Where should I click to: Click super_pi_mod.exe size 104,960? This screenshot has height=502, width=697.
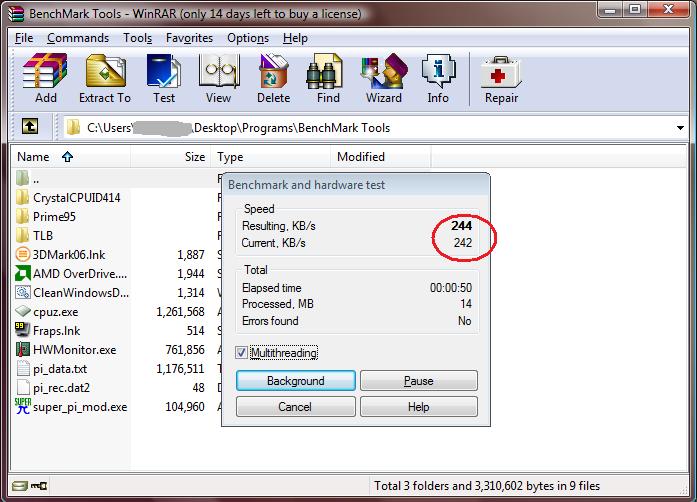click(x=185, y=406)
